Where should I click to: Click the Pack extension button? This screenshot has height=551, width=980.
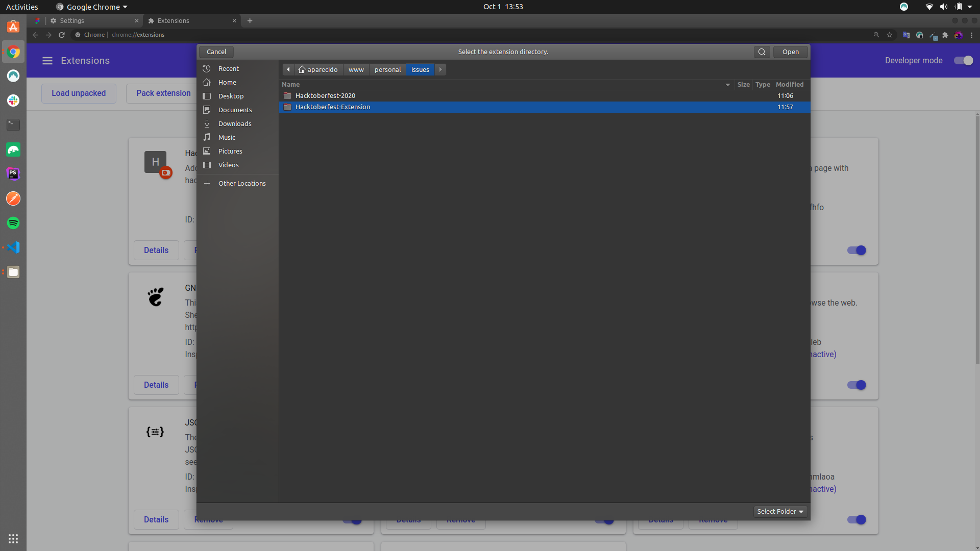click(x=163, y=92)
